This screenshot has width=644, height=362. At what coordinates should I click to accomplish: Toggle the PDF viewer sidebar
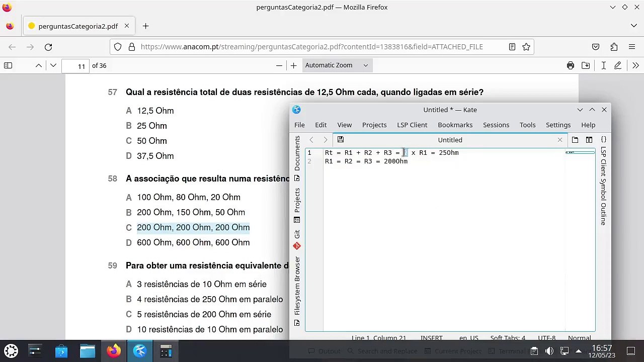click(8, 65)
